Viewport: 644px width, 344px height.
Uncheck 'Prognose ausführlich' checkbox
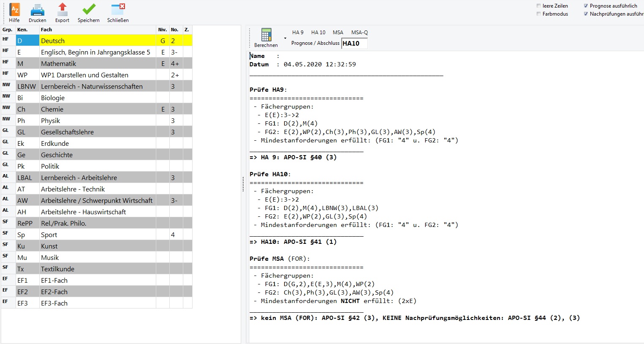(586, 6)
